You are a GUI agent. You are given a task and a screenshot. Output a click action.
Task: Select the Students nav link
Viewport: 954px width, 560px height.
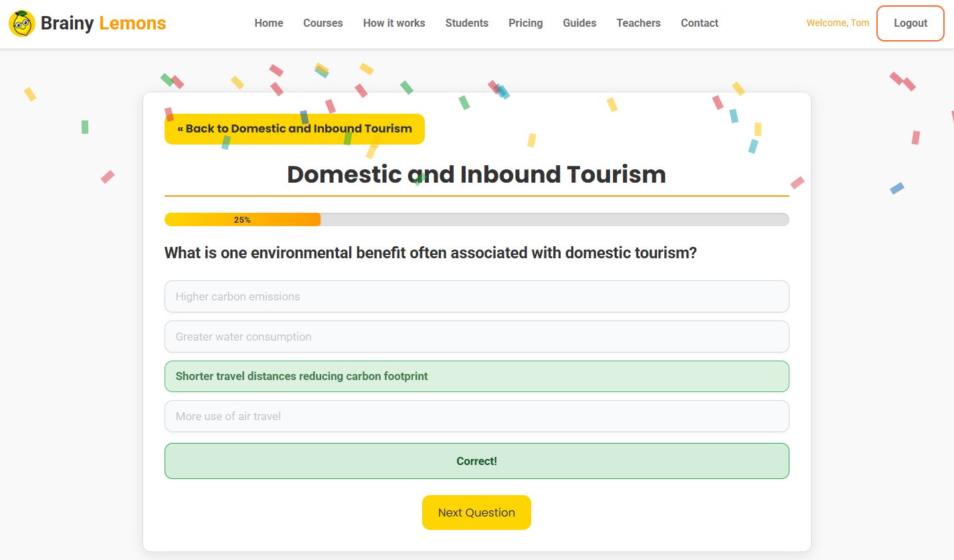click(467, 23)
